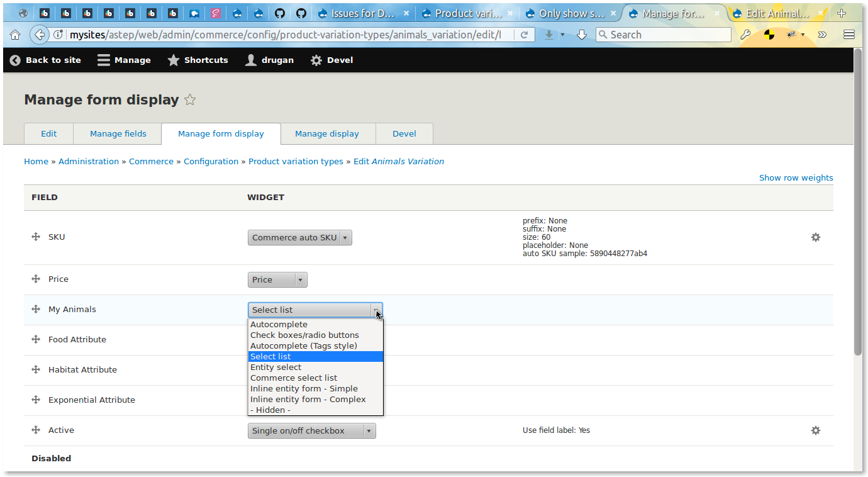
Task: Choose 'Inline entity form - Complex' option
Action: [315, 400]
